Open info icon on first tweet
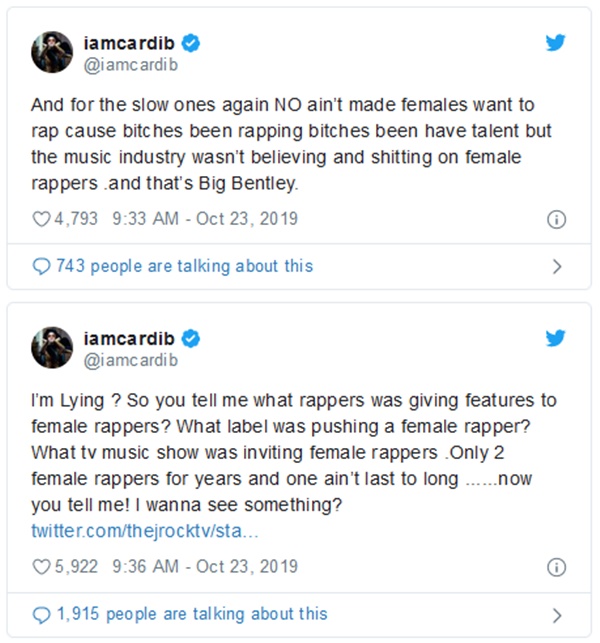The image size is (600, 643). tap(557, 219)
